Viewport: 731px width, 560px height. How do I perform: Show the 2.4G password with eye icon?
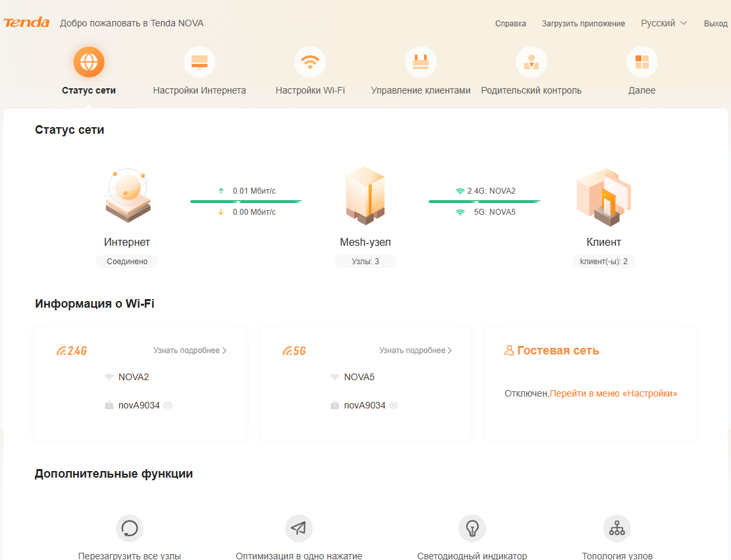169,405
